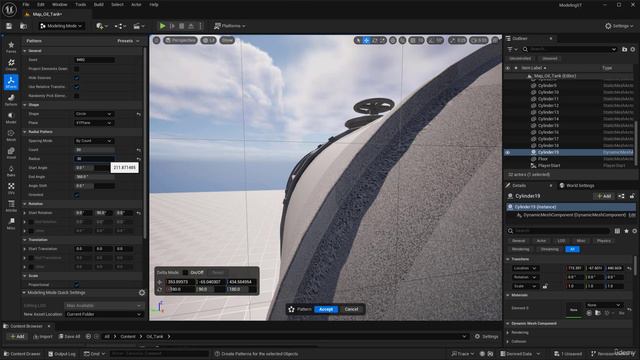Reset the Shape property to default
The width and height of the screenshot is (640, 360).
point(139,114)
